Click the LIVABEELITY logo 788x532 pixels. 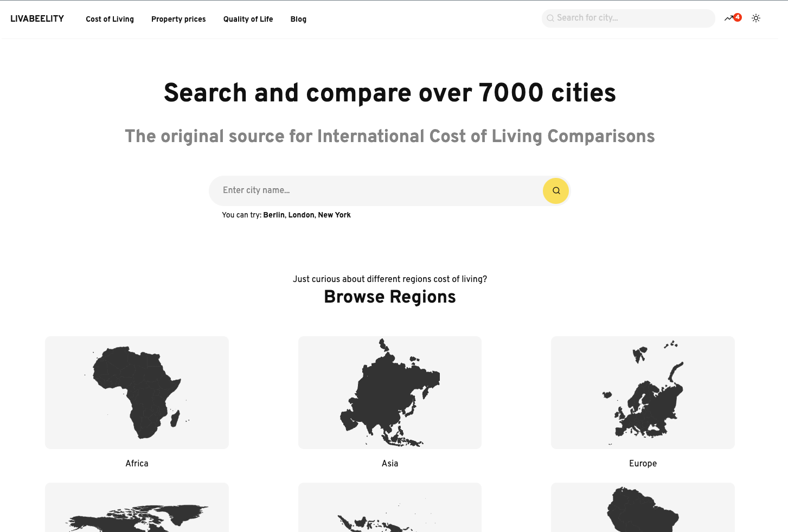pyautogui.click(x=37, y=18)
